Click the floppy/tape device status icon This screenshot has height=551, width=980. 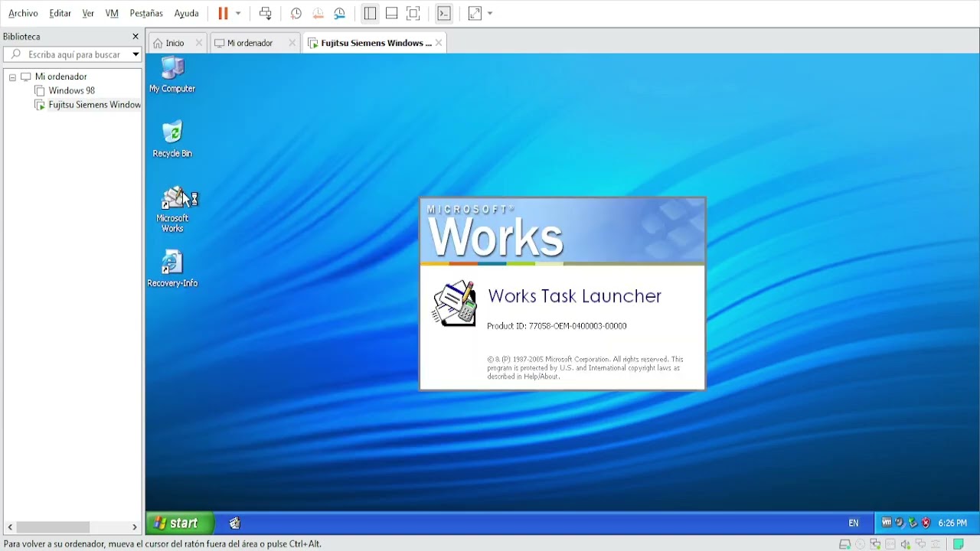890,544
